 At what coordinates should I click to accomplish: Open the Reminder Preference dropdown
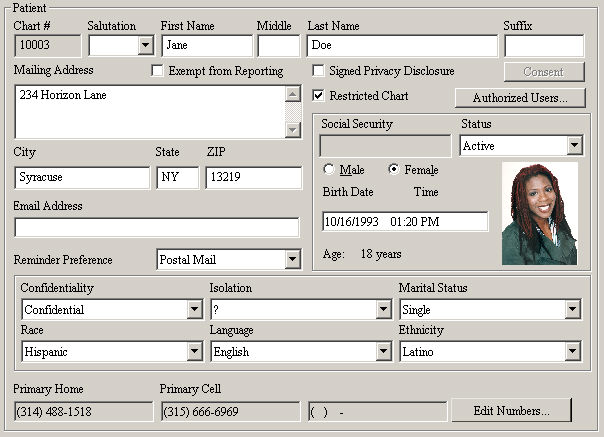[x=291, y=260]
